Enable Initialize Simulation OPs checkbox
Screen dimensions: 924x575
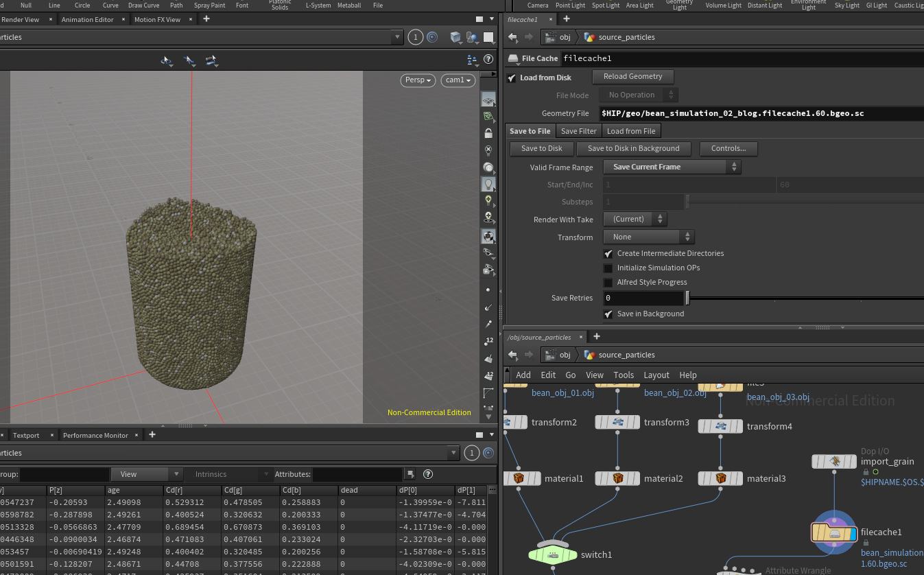[x=608, y=268]
